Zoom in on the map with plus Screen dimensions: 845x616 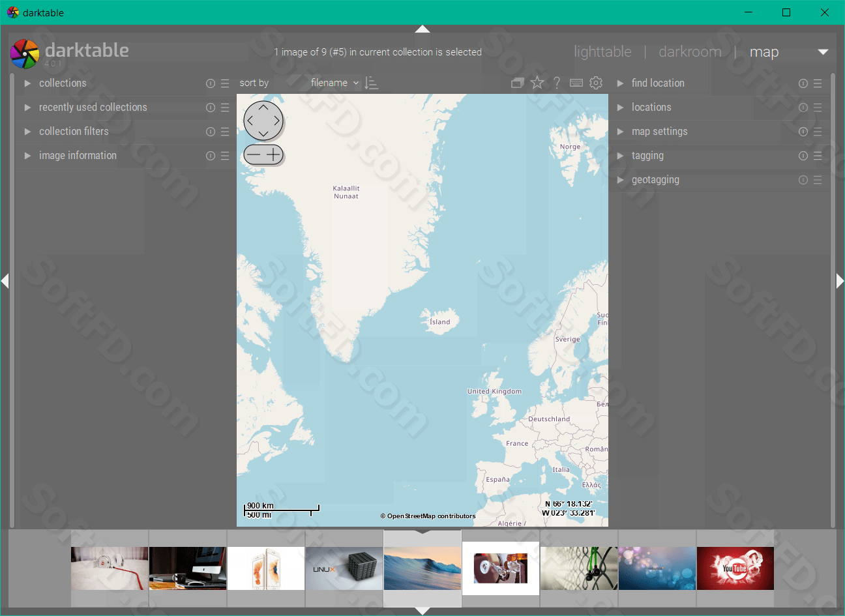coord(274,154)
